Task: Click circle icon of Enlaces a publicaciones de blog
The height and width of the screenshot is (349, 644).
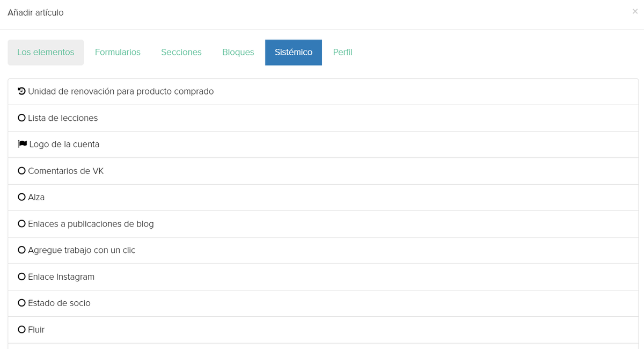Action: click(x=21, y=223)
